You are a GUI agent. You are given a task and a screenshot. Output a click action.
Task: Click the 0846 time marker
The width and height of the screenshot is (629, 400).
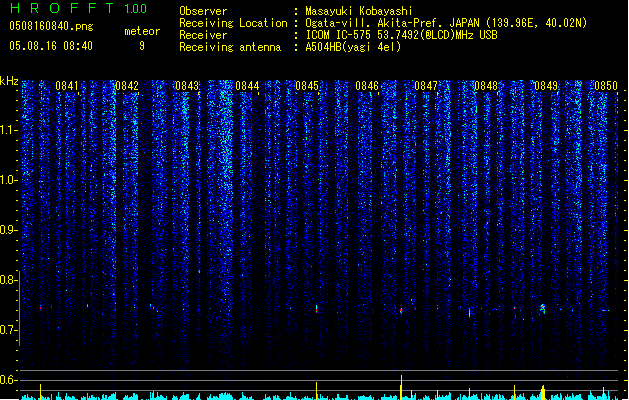pos(367,85)
